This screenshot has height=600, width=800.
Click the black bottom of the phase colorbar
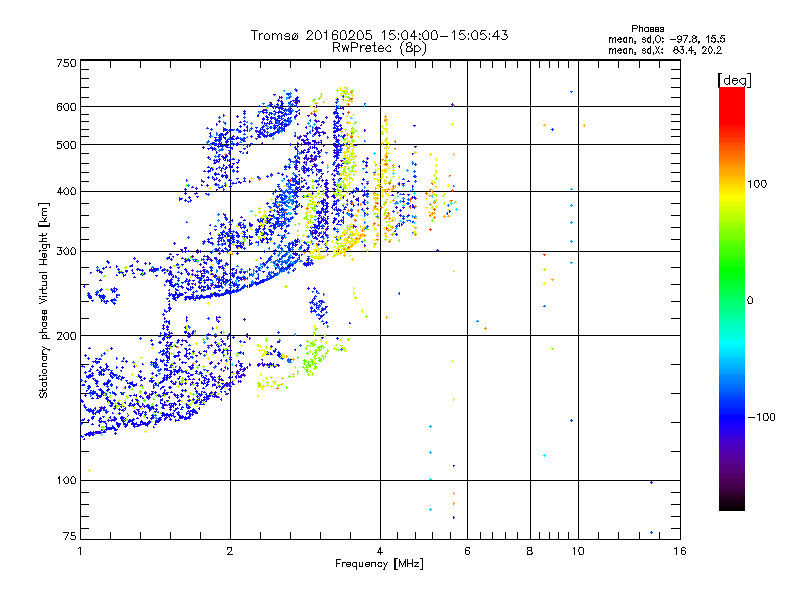[x=732, y=503]
